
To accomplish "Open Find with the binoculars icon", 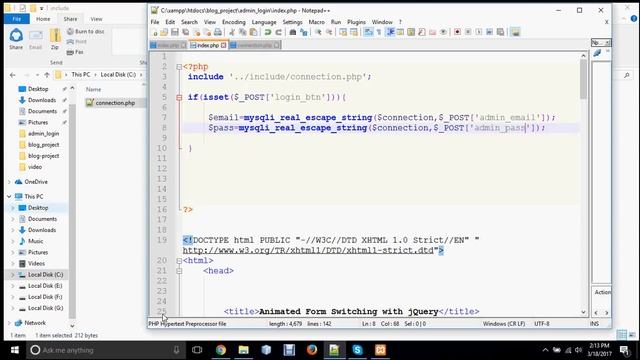I will pyautogui.click(x=293, y=32).
